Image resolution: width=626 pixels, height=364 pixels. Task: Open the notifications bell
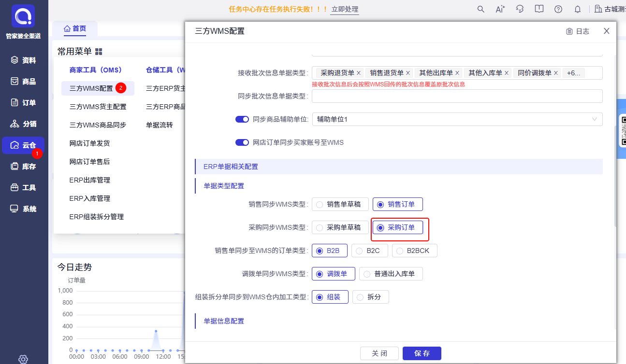(578, 9)
